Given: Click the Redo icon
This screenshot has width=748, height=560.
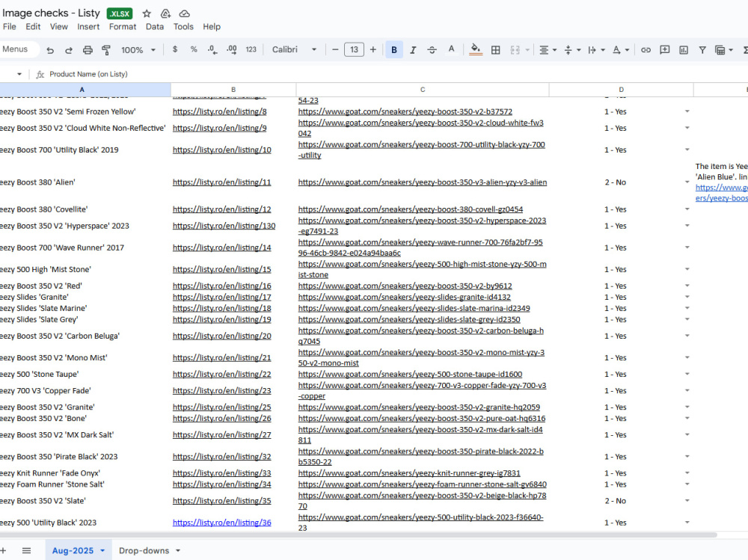Looking at the screenshot, I should point(69,49).
